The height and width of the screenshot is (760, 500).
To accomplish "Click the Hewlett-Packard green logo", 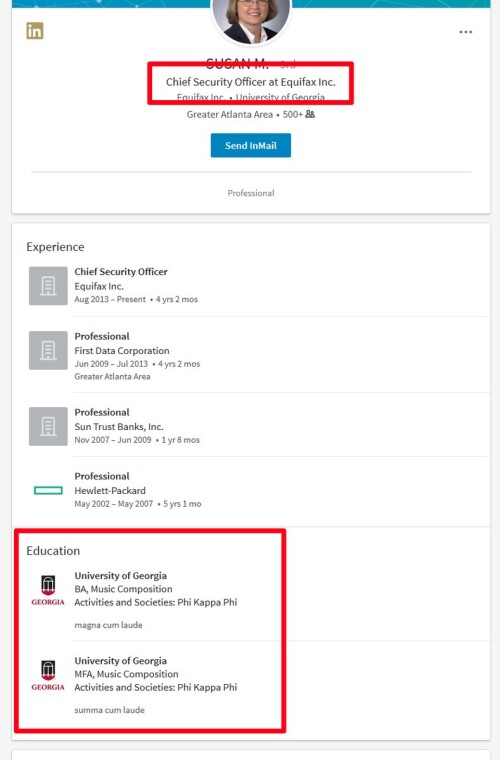I will 48,491.
